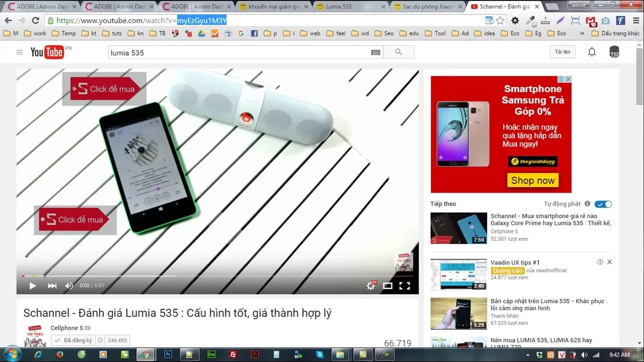The image size is (644, 362).
Task: Open the Google Analytics bookmark icon
Action: click(215, 33)
